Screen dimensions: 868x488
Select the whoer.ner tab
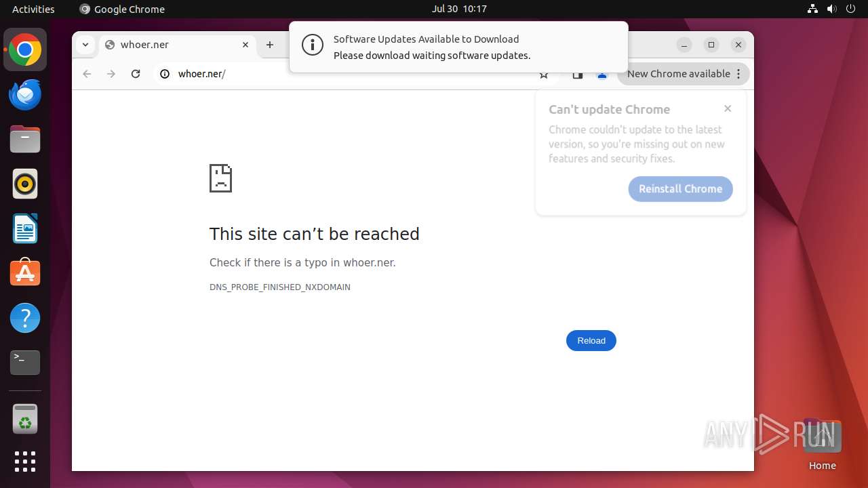click(x=178, y=45)
